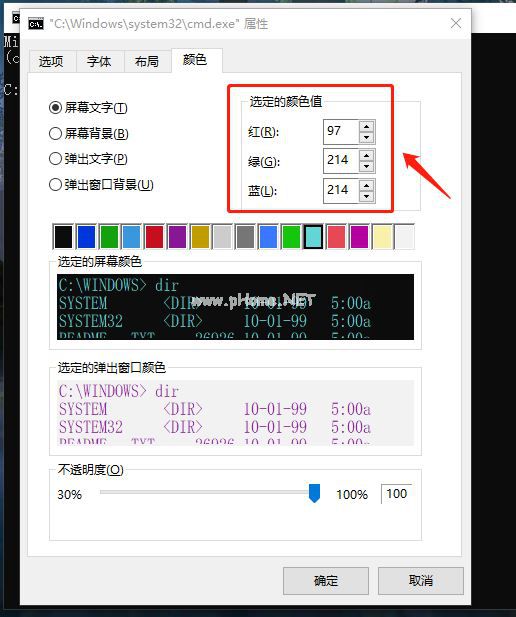Go to the 布局 tab
Viewport: 516px width, 617px height.
(x=147, y=61)
